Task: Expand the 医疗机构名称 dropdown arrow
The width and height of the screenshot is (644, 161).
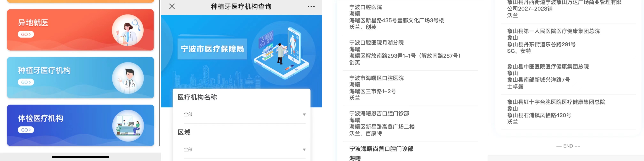Action: (304, 115)
